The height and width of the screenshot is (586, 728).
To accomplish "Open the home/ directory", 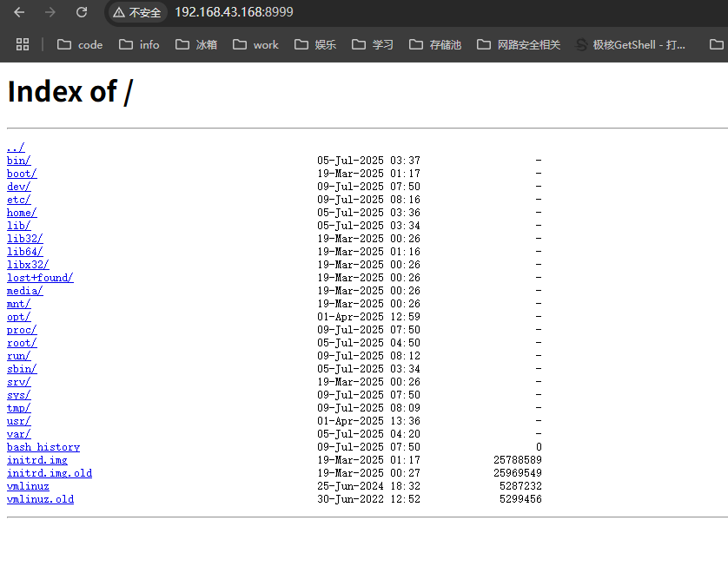I will (x=22, y=213).
